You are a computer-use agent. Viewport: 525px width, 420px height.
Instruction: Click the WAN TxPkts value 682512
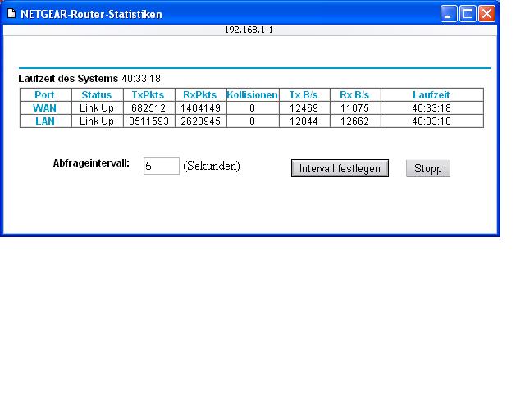(x=148, y=108)
